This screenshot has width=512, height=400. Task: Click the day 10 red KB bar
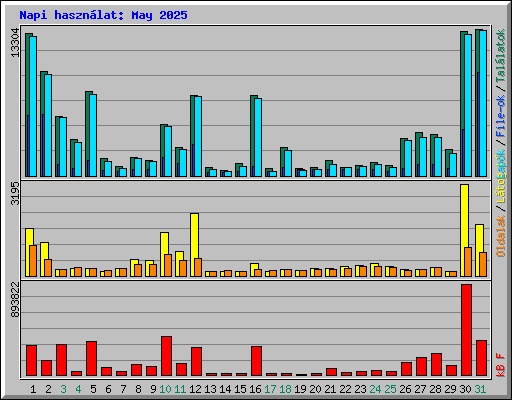[x=166, y=356]
